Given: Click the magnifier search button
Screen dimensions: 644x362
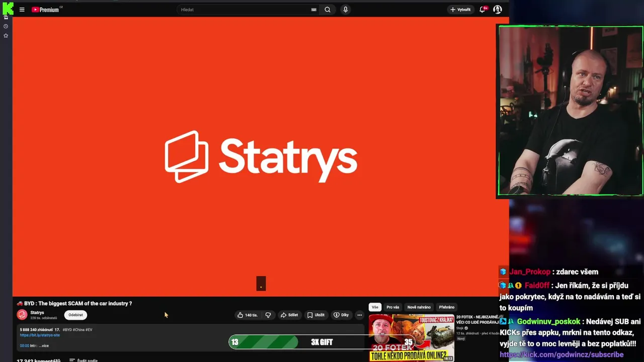Looking at the screenshot, I should pos(328,10).
